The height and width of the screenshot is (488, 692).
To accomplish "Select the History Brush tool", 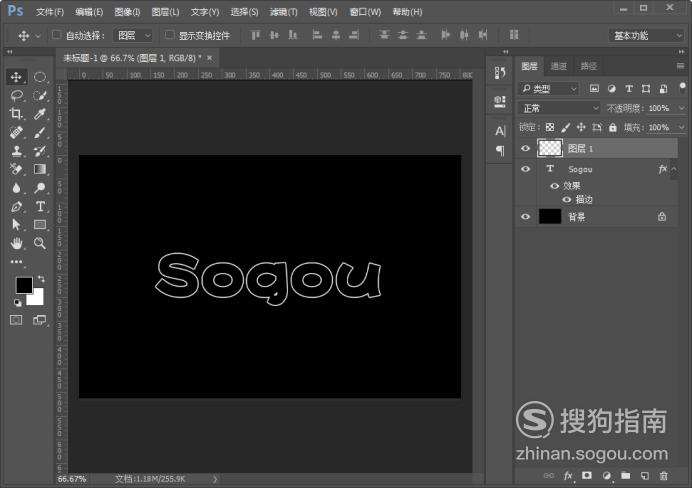I will coord(40,151).
